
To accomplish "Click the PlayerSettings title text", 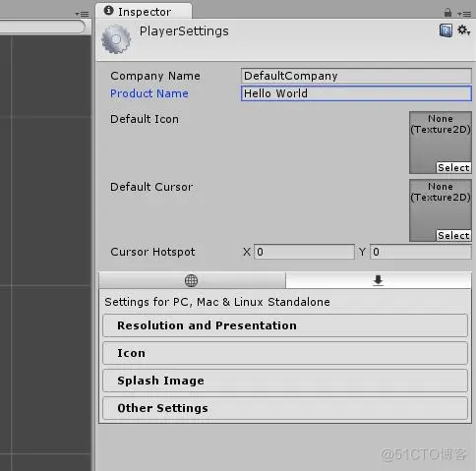I will click(184, 31).
